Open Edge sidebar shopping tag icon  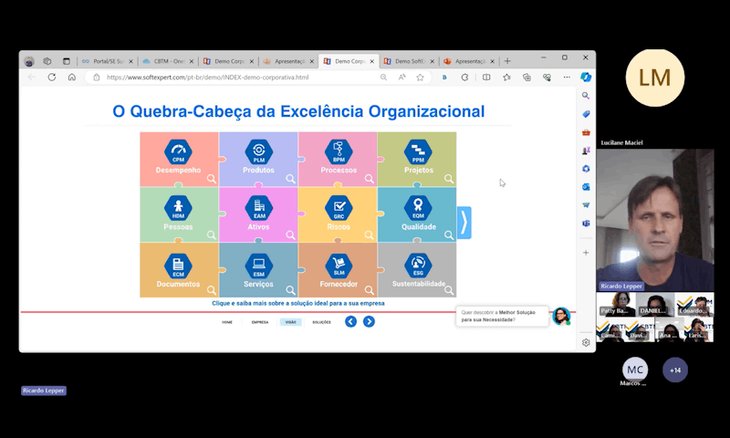[586, 114]
